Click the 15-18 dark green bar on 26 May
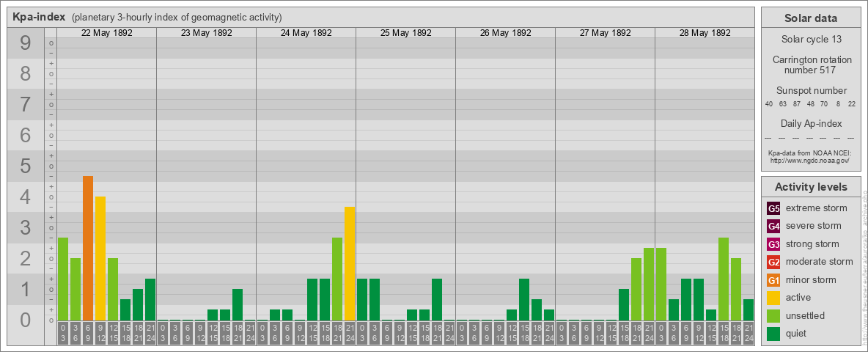The width and height of the screenshot is (868, 352). coord(523,299)
